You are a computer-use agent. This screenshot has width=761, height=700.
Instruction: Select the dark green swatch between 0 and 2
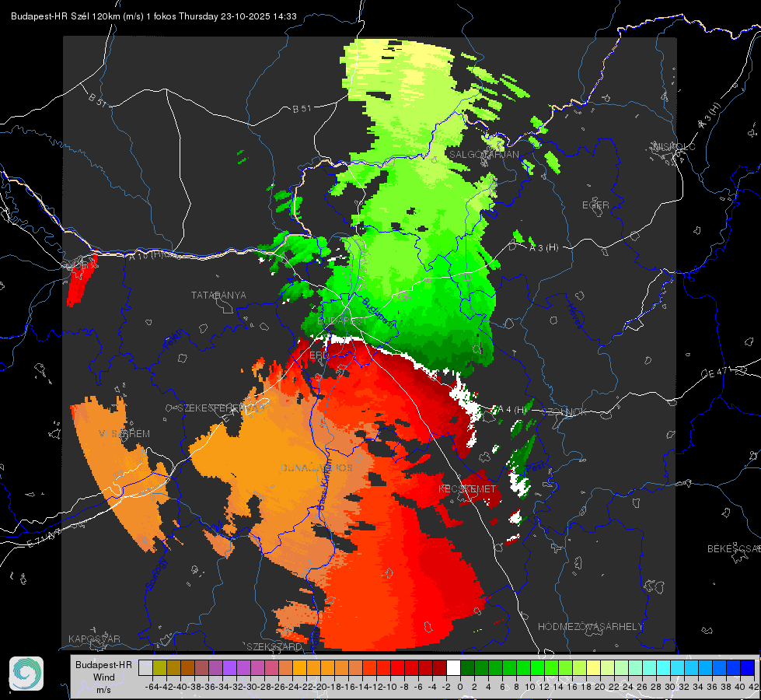tap(467, 667)
